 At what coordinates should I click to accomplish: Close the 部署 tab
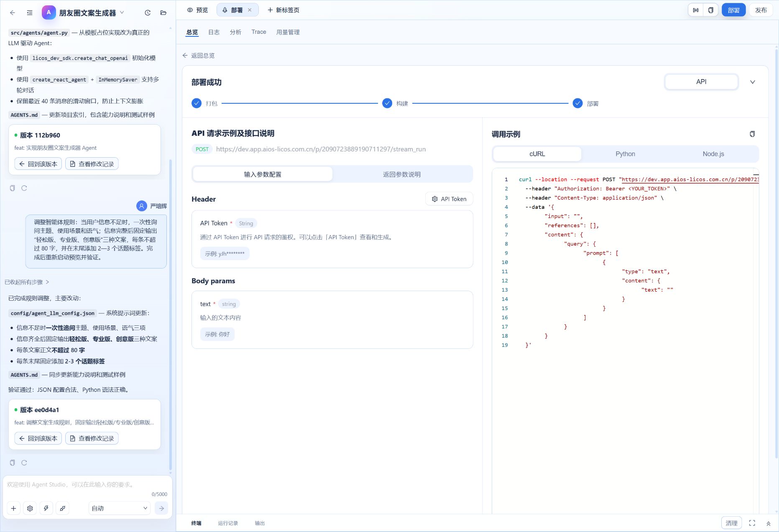[250, 10]
